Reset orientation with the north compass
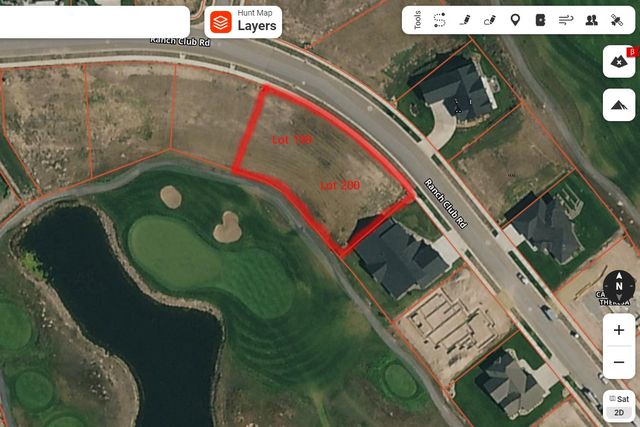Screen dimensions: 640x427 click(x=619, y=285)
